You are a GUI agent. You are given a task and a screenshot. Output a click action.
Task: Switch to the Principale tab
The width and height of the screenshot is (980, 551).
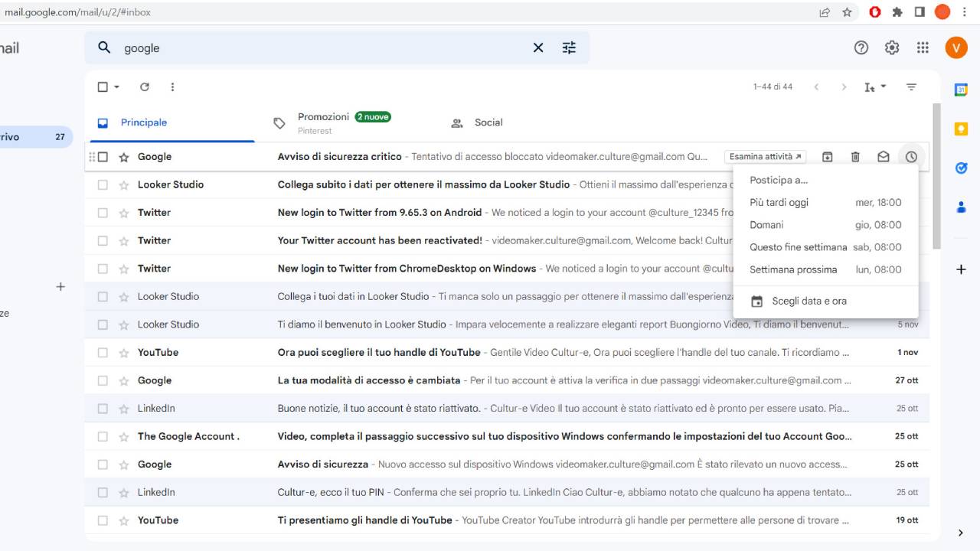(172, 122)
